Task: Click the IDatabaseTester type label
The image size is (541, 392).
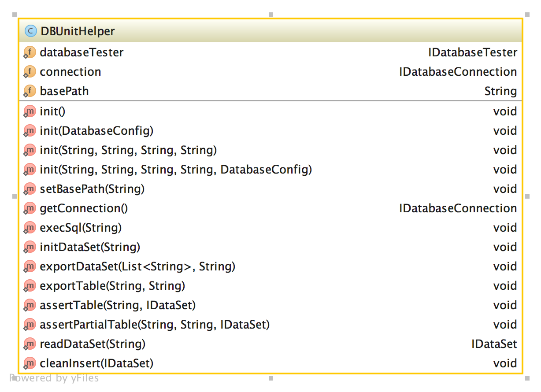Action: (473, 52)
